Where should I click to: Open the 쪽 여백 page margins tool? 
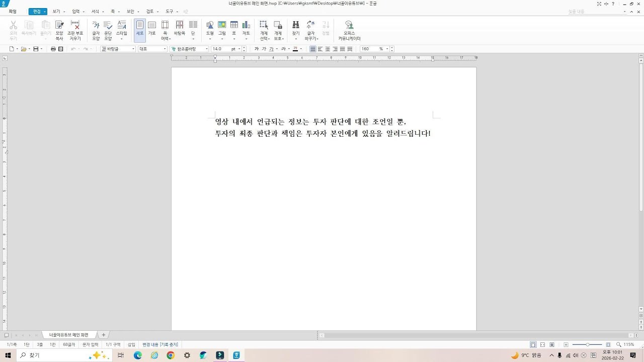click(x=165, y=30)
